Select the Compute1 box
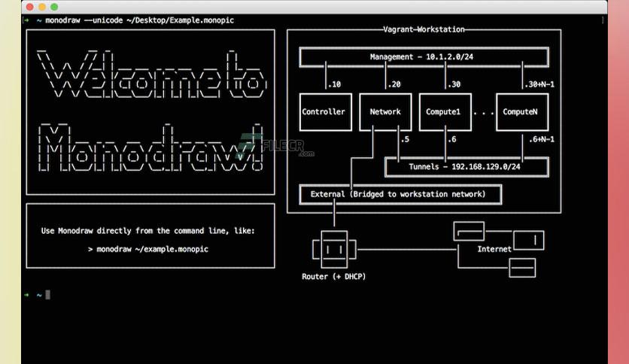The width and height of the screenshot is (629, 364). pyautogui.click(x=445, y=112)
